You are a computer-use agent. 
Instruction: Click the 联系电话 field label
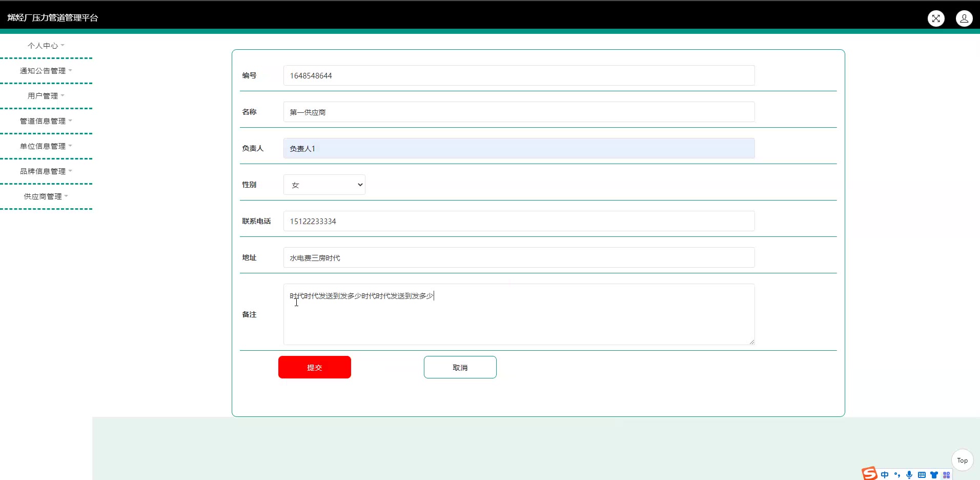click(x=256, y=221)
